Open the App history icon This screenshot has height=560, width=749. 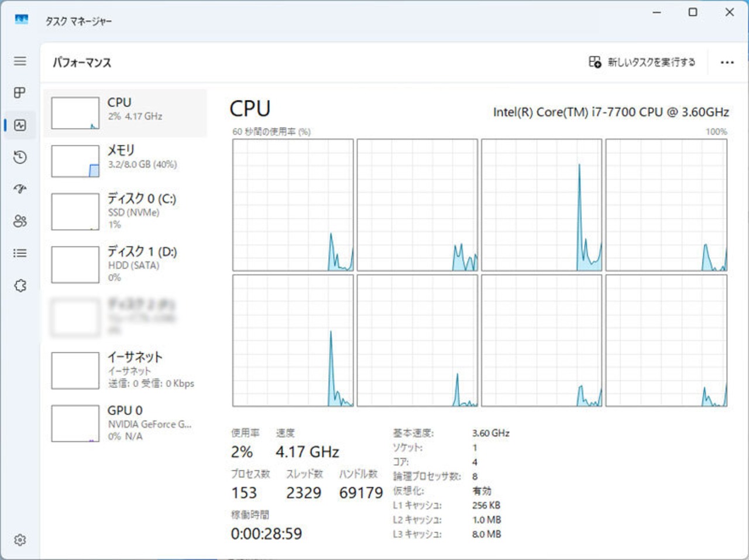click(20, 157)
